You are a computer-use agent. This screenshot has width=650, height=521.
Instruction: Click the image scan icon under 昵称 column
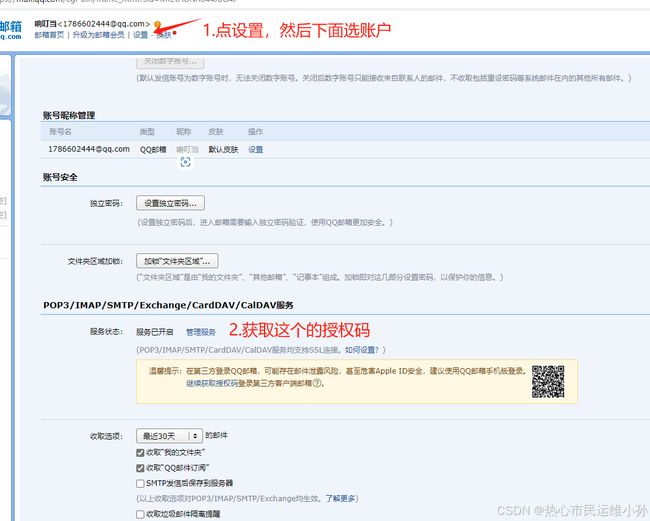(x=185, y=162)
